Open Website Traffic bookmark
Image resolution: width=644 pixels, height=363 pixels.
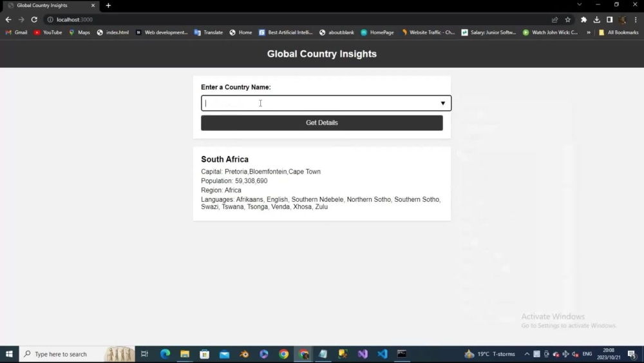[428, 32]
